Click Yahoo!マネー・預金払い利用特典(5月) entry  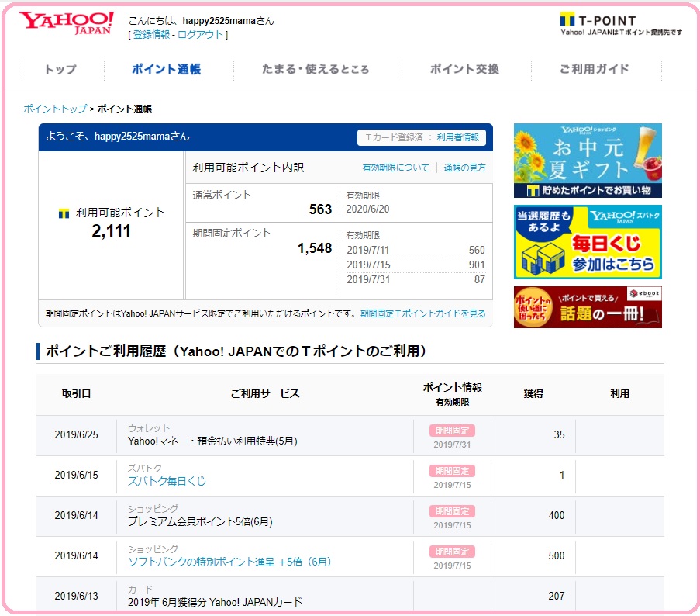tap(212, 441)
